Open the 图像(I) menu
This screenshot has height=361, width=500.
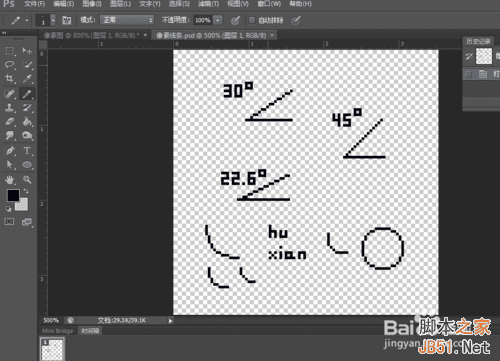(x=92, y=4)
